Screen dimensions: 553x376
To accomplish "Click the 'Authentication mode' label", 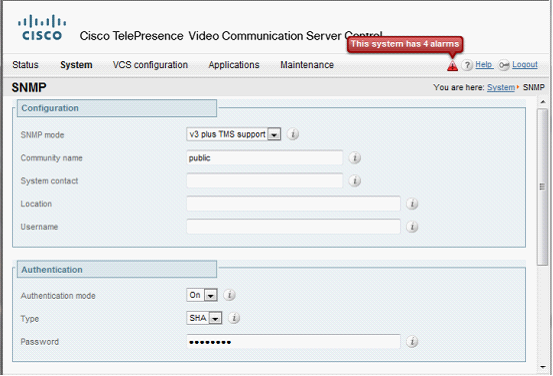I will tap(58, 296).
